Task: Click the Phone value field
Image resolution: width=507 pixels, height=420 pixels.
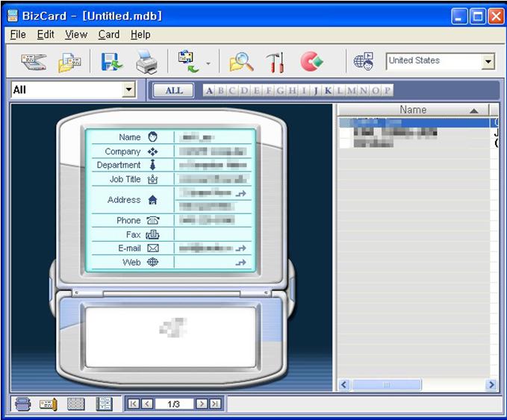Action: [213, 220]
